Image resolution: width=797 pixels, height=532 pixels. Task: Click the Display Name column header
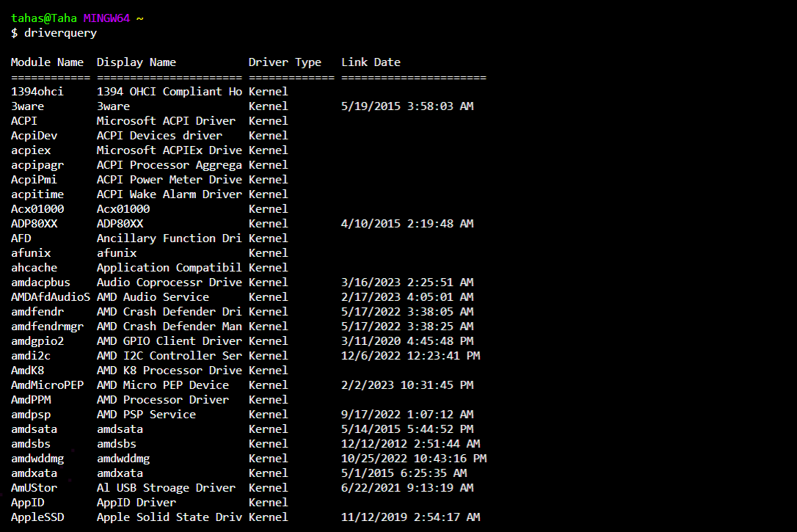coord(137,62)
